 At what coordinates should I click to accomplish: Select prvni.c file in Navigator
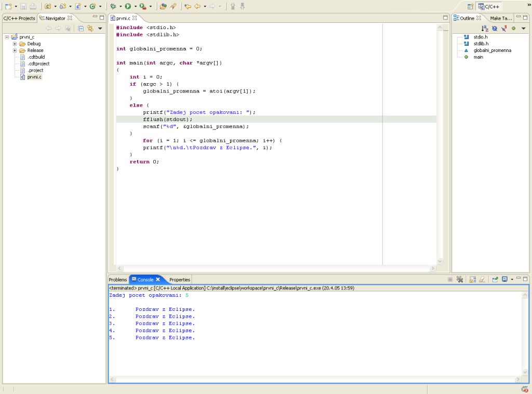click(34, 77)
